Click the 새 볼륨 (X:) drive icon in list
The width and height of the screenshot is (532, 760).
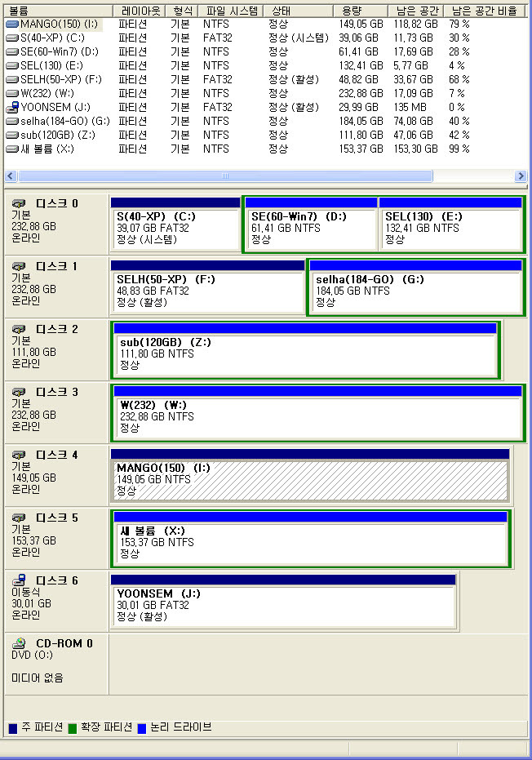[x=12, y=149]
